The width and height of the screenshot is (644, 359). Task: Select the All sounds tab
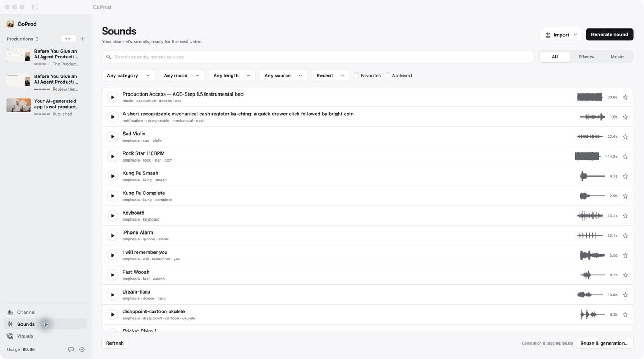pyautogui.click(x=555, y=57)
